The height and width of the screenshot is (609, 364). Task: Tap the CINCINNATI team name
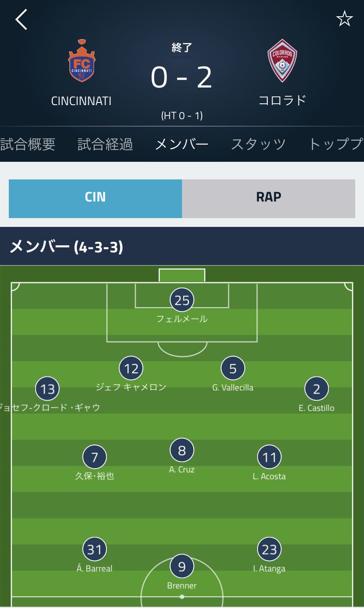[81, 101]
